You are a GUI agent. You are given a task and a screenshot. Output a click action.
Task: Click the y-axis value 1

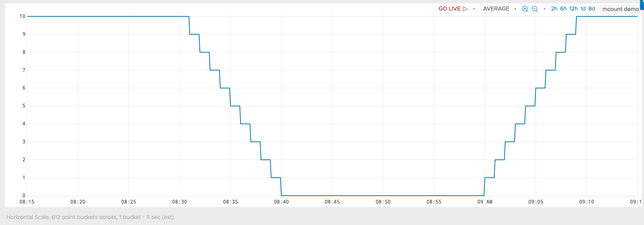[24, 178]
